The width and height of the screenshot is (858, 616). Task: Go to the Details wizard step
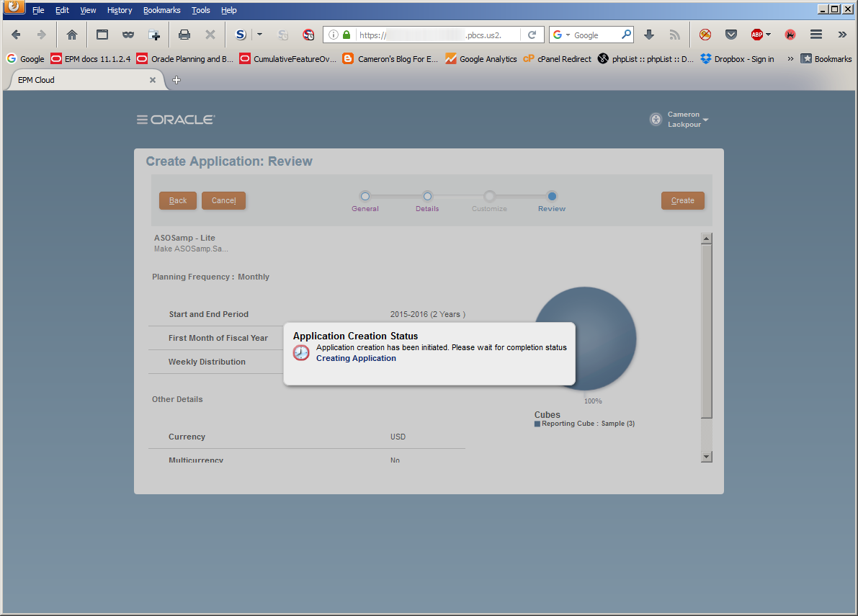click(x=427, y=201)
